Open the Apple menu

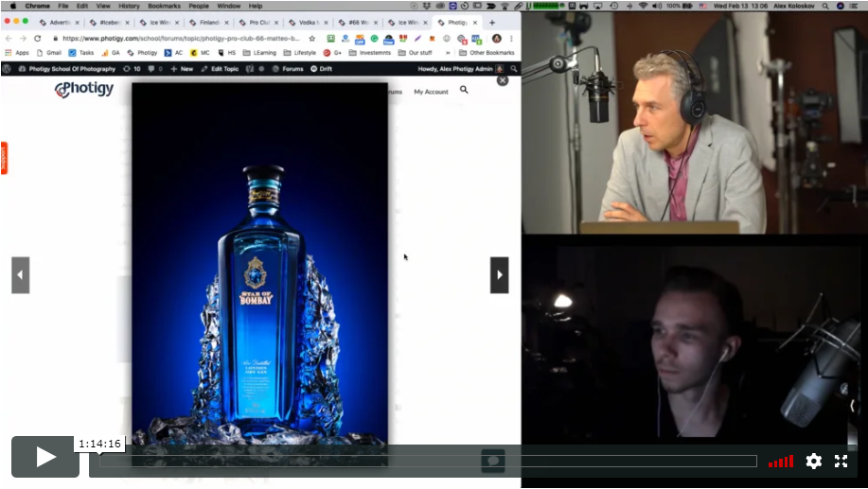click(x=12, y=6)
